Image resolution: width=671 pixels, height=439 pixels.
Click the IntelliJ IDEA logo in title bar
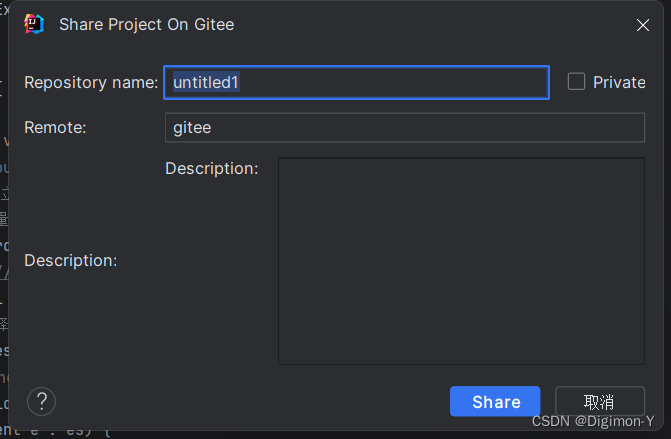coord(33,24)
